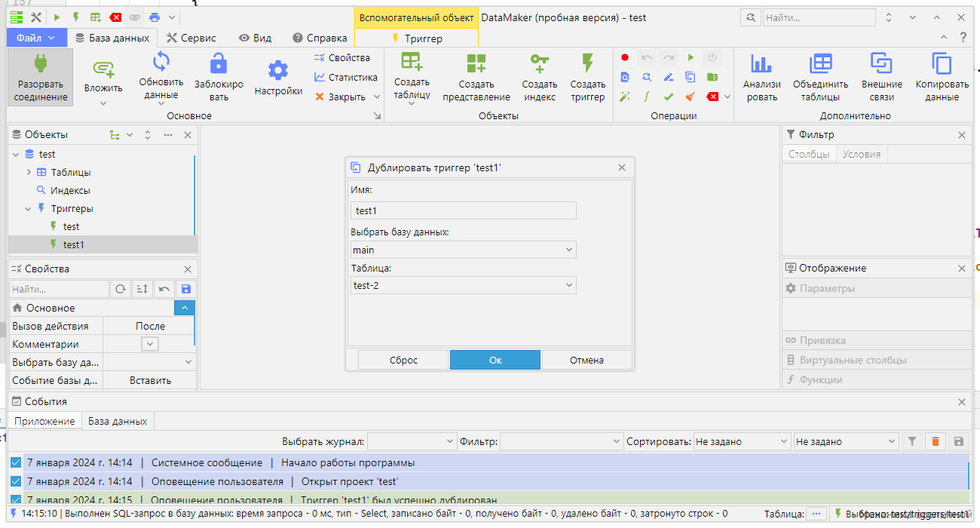Close the Дублировать триггер dialog
The image size is (980, 528).
point(622,167)
